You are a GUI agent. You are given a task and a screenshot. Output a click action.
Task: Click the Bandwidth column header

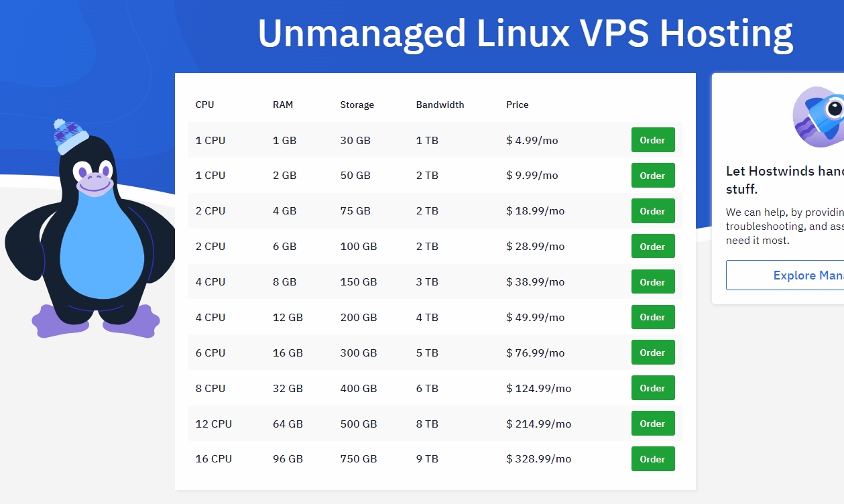coord(440,105)
